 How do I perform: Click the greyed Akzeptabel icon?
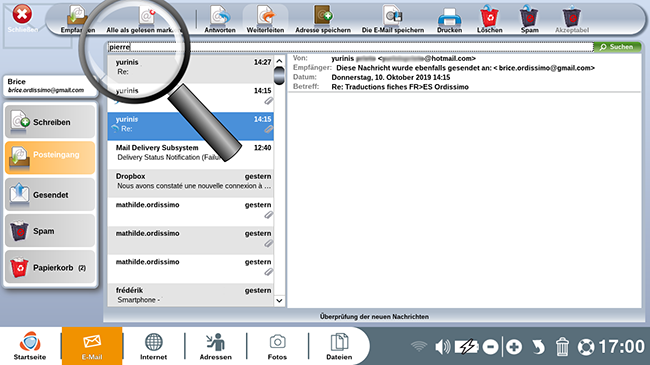pos(572,17)
